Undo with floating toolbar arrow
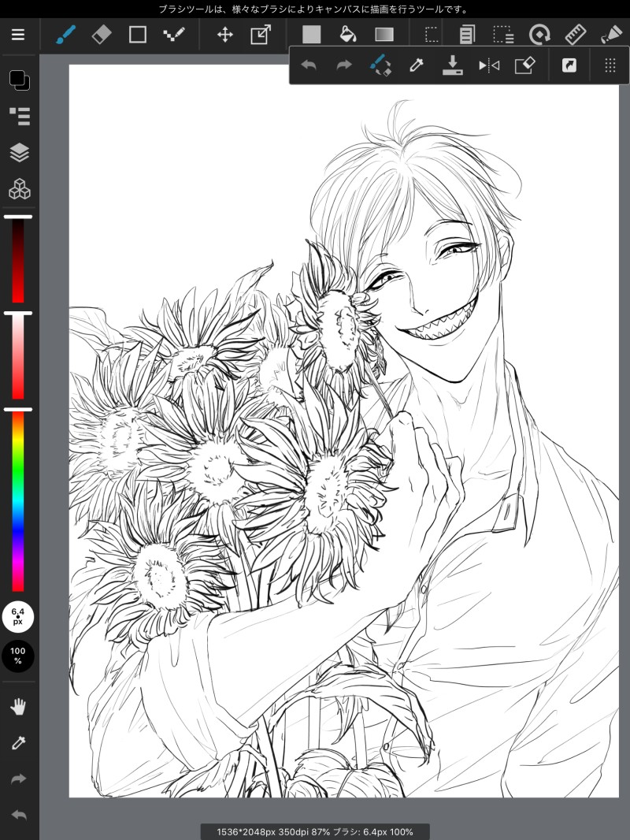Viewport: 630px width, 840px height. (x=309, y=65)
